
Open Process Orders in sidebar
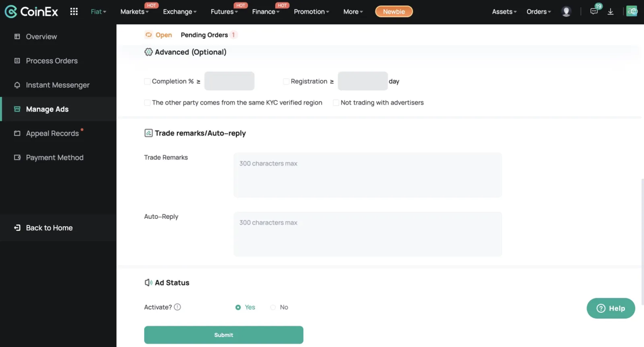[x=58, y=61]
